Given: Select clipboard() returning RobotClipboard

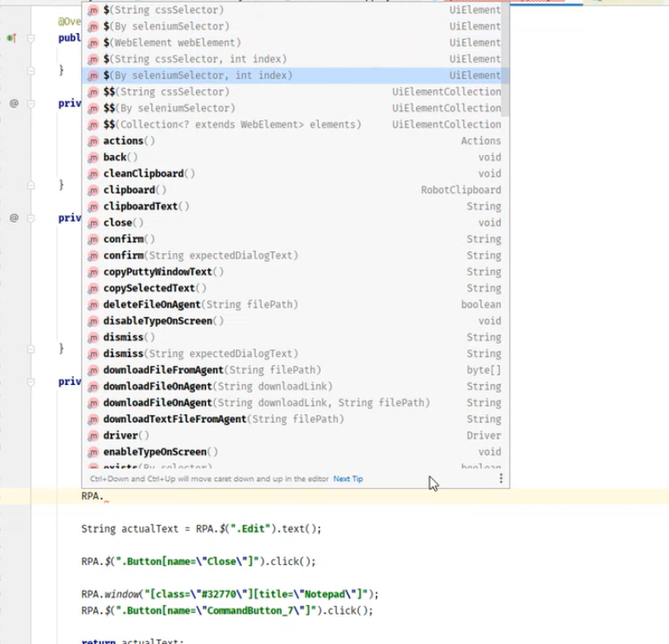Looking at the screenshot, I should pyautogui.click(x=296, y=190).
